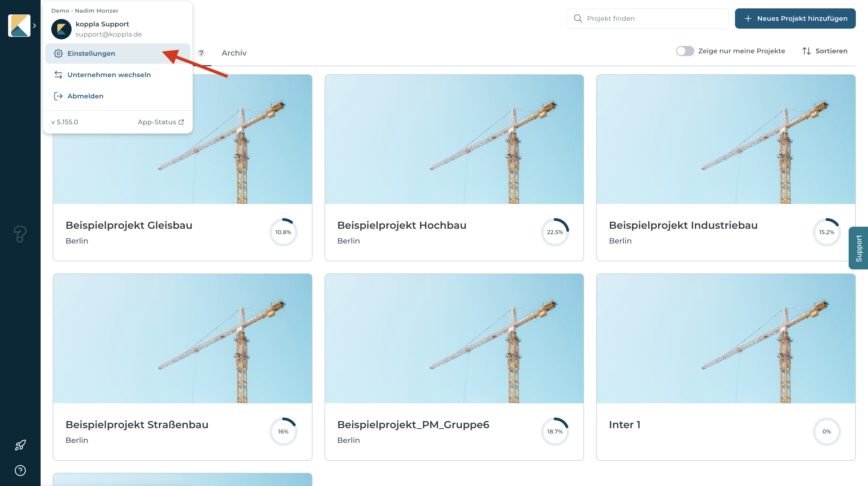Click the search magnifier icon
Screen dimensions: 868x486
coord(578,19)
